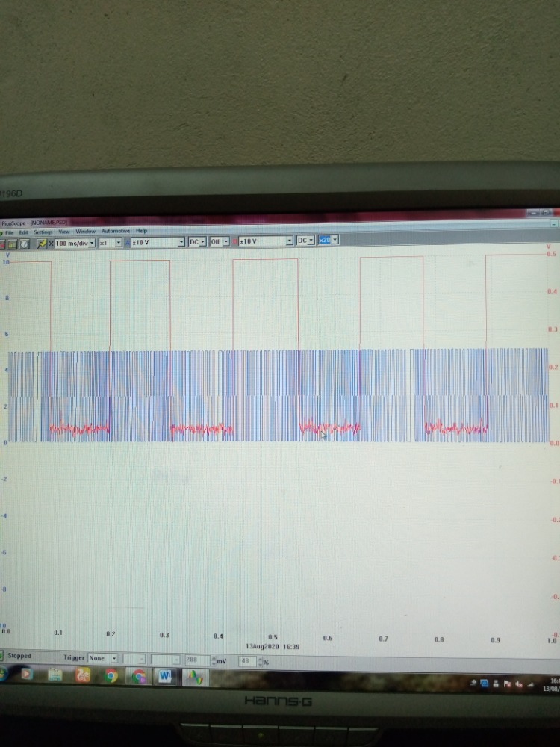The image size is (560, 747).
Task: Open the x1 zoom factor dropdown
Action: [110, 243]
